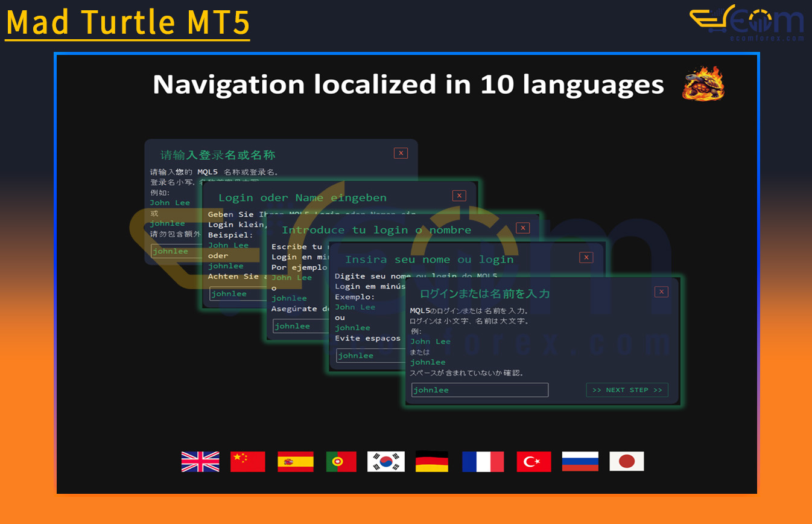Click the '请输入登录名或名称' dialog title
The height and width of the screenshot is (524, 812).
pyautogui.click(x=218, y=155)
